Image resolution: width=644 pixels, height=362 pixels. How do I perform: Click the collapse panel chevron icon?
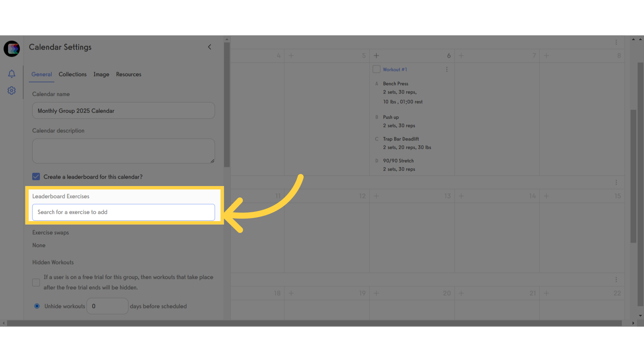(210, 47)
